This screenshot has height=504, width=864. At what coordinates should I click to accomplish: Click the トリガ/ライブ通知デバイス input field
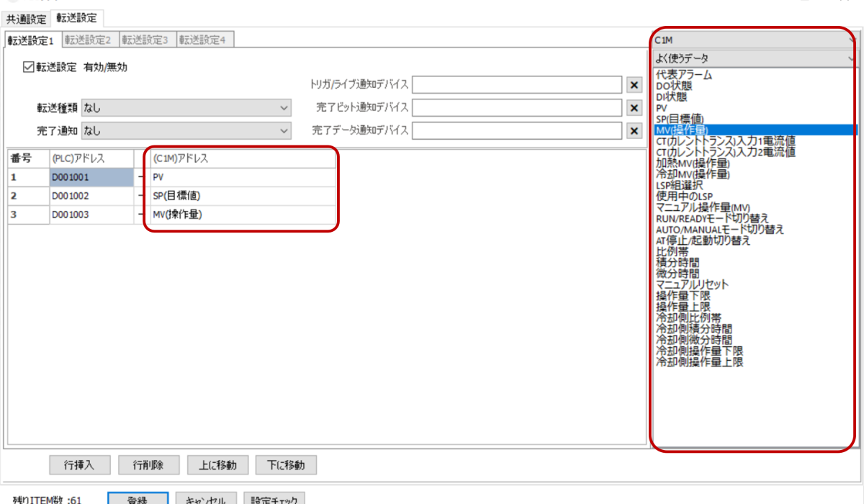[516, 85]
